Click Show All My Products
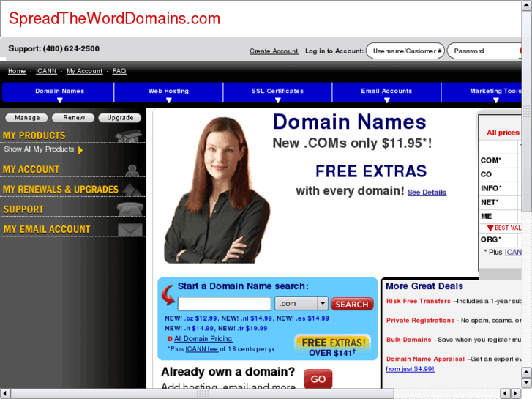 click(39, 149)
